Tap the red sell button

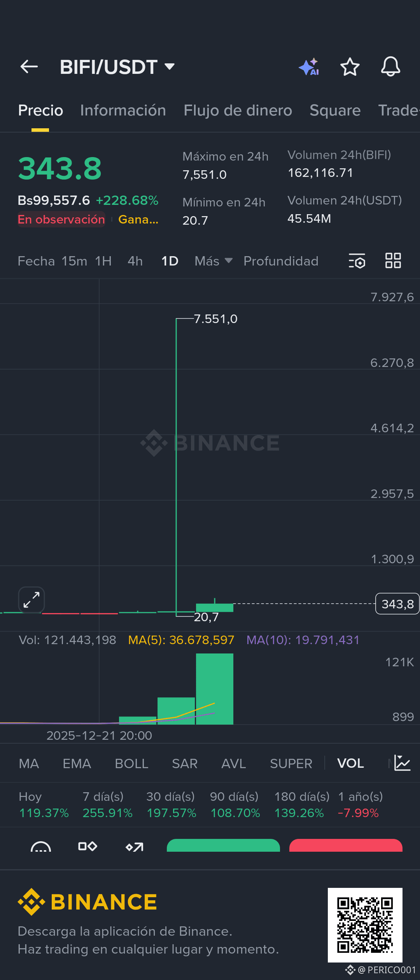(346, 845)
